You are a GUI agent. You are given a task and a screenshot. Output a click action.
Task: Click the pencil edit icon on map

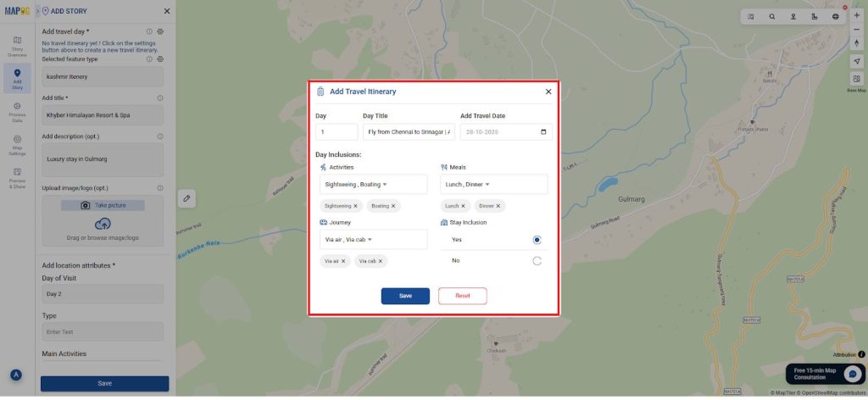pyautogui.click(x=186, y=198)
